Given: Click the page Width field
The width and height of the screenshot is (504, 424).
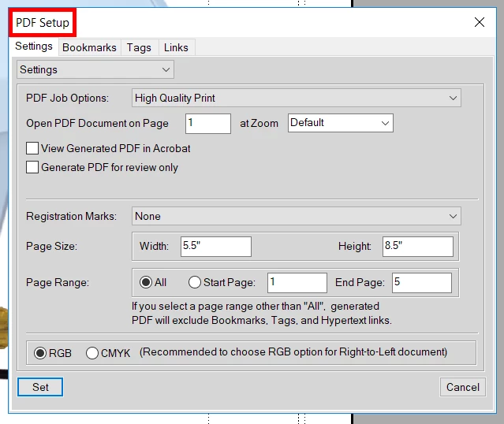Looking at the screenshot, I should click(216, 247).
